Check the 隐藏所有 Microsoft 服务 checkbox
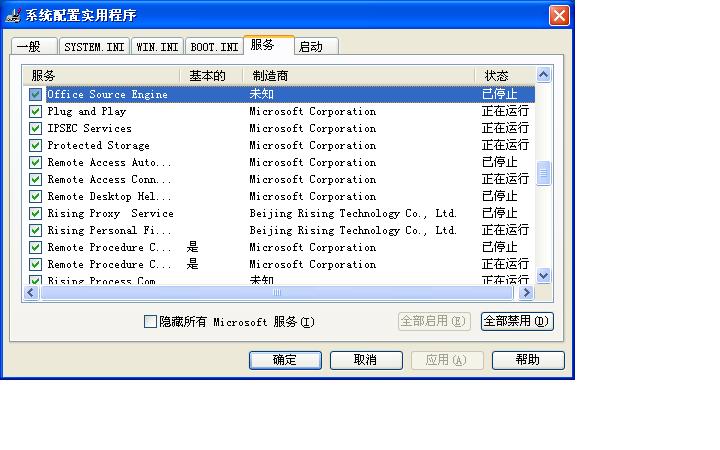Screen dimensions: 720x450 point(150,321)
